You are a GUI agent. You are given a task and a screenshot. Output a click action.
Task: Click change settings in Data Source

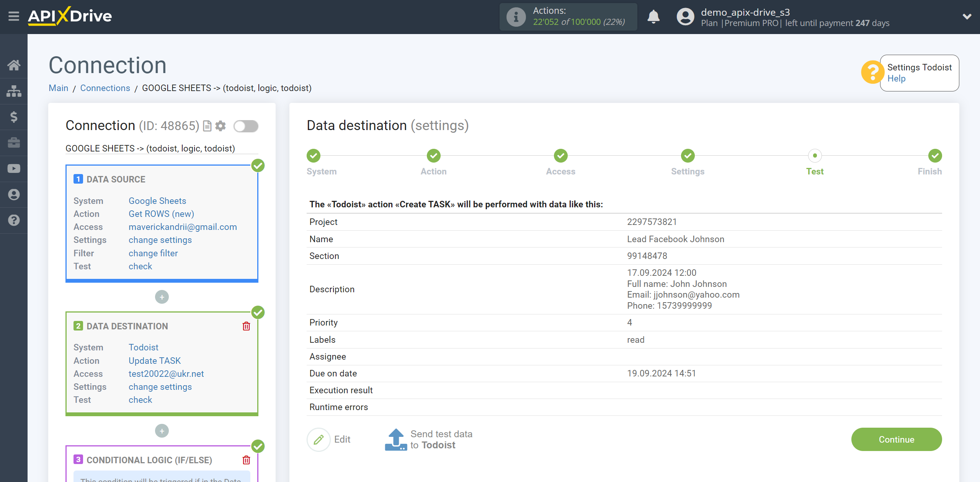160,240
